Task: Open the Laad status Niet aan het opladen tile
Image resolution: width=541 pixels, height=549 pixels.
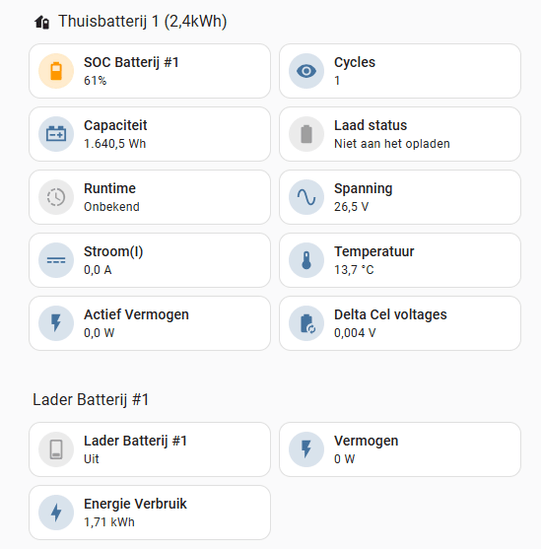Action: [400, 134]
